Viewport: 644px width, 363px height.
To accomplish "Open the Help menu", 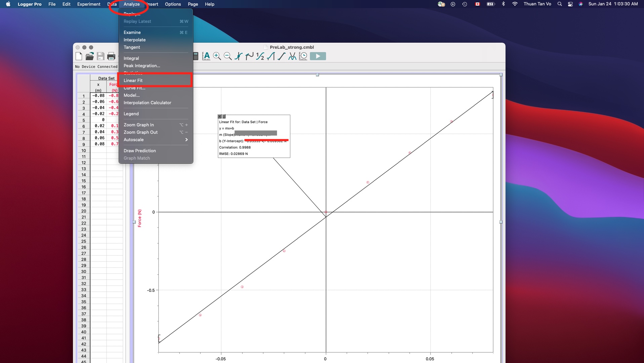I will click(210, 4).
